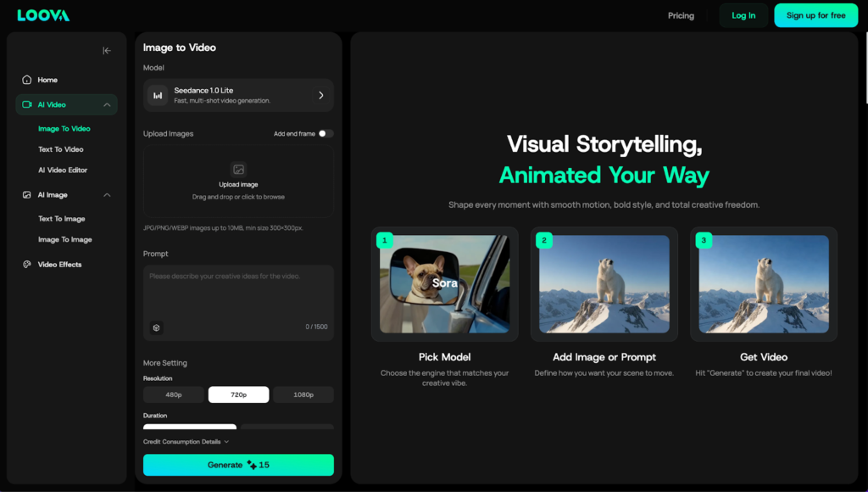Click the Home house icon
Screen dimensions: 868x492
point(27,80)
